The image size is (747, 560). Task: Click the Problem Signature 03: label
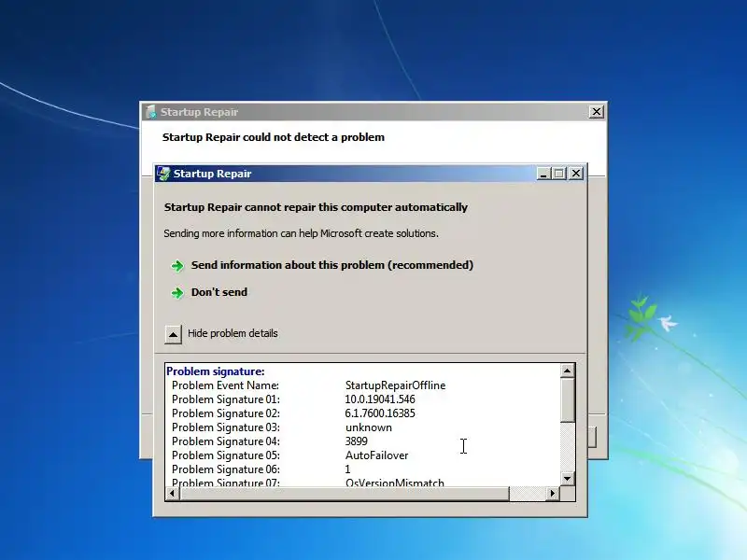226,427
